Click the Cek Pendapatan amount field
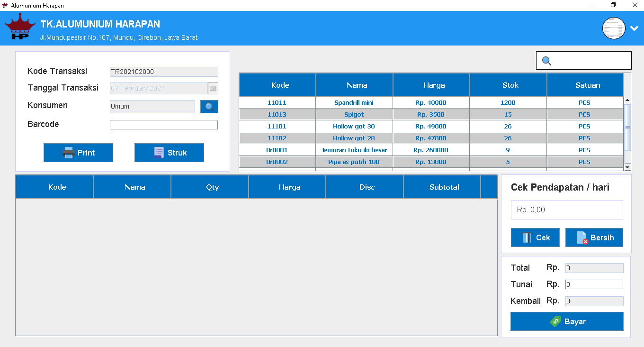 567,210
